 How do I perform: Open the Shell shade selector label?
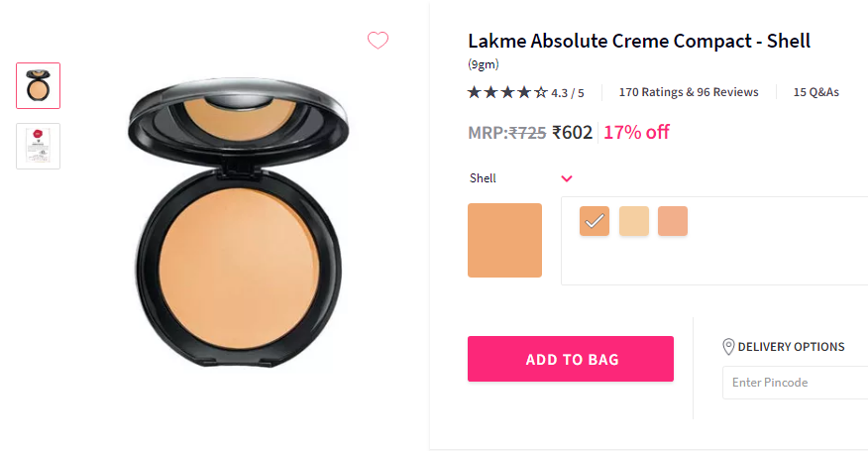483,178
